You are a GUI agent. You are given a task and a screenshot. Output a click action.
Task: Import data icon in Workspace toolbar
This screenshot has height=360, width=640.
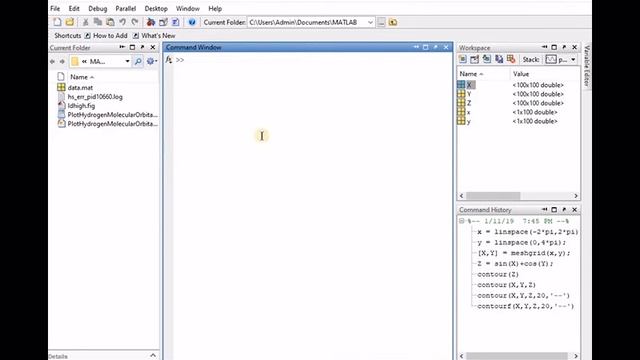coord(487,60)
